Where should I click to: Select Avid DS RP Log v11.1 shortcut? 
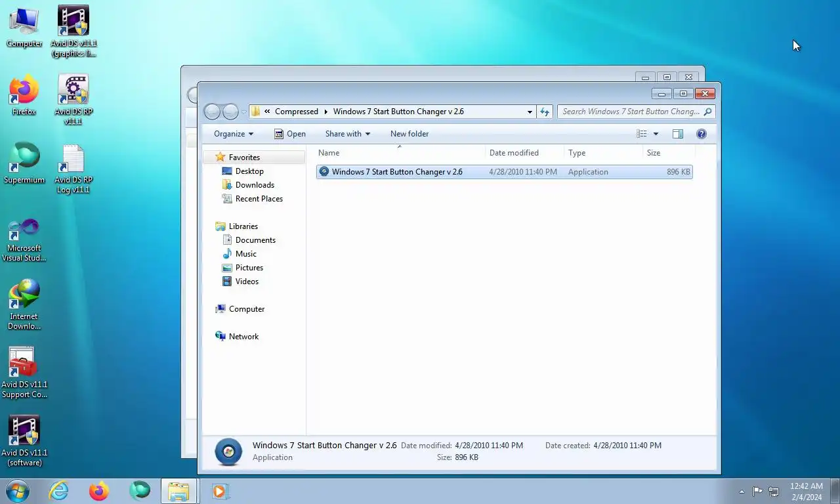[73, 169]
